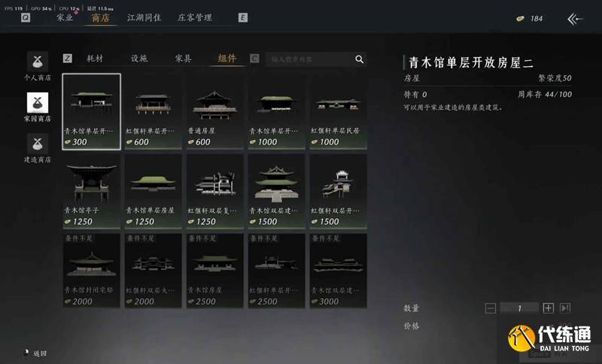Click the item search input field
The image size is (602, 364).
pos(309,59)
